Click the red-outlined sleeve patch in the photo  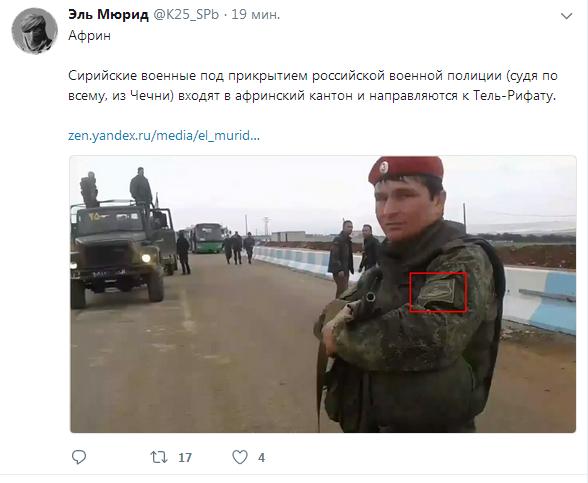click(x=438, y=292)
